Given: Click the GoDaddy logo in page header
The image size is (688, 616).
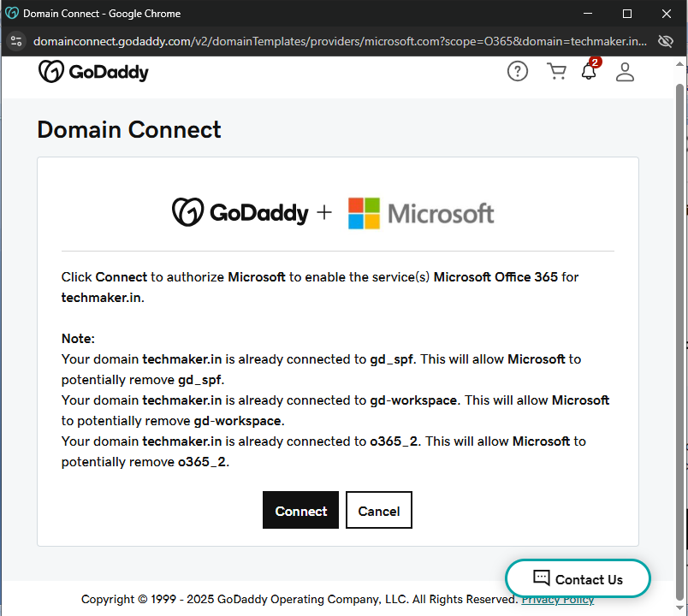Looking at the screenshot, I should (x=93, y=72).
